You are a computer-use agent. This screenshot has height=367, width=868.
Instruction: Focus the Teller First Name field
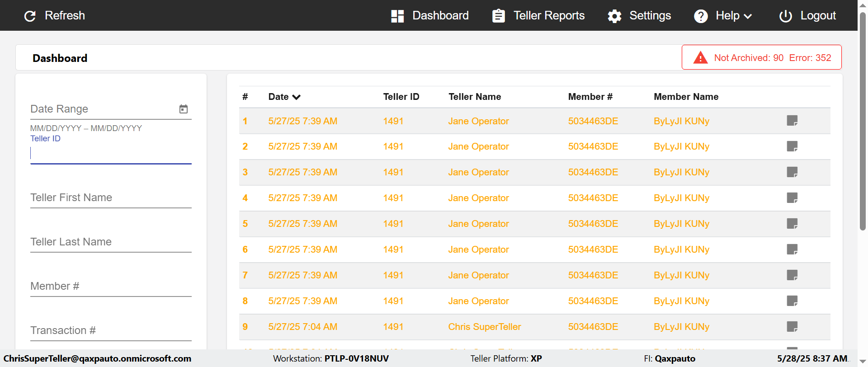pos(111,198)
